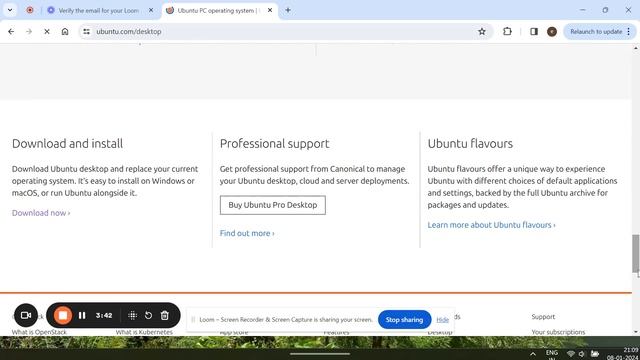Open the Find out more link

pos(247,233)
